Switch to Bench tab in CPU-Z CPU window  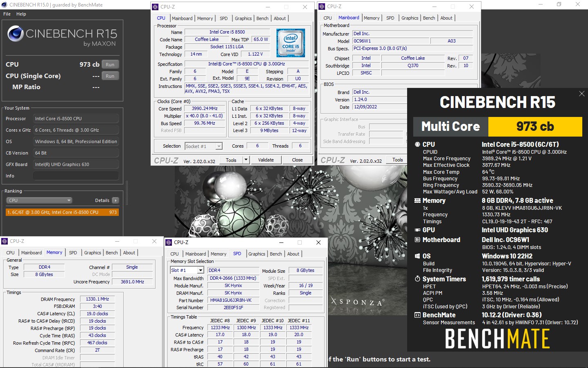coord(263,18)
